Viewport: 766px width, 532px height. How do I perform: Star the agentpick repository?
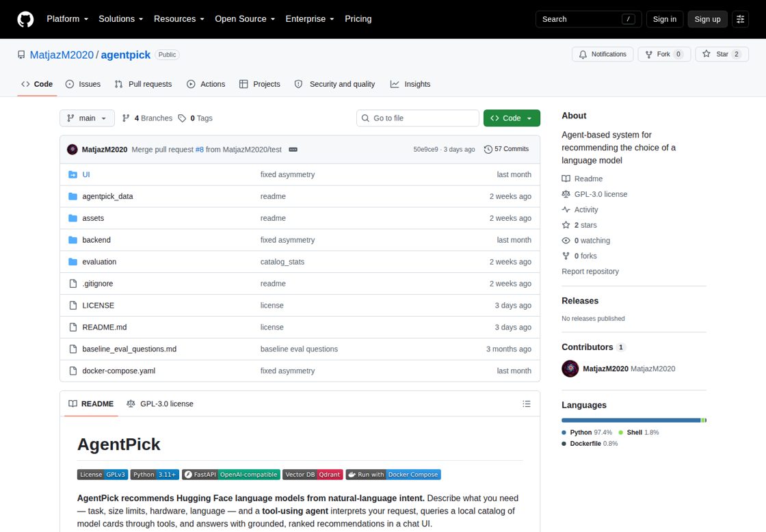click(722, 54)
